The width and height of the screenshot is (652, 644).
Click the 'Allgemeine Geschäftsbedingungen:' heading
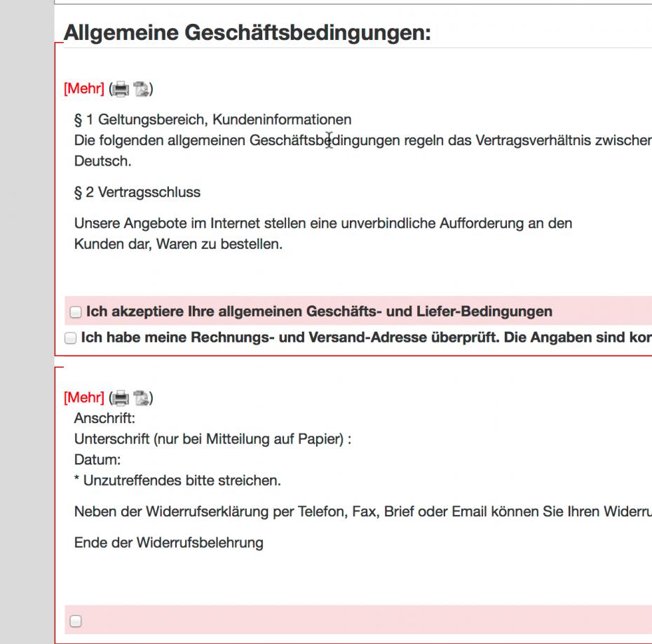point(247,33)
